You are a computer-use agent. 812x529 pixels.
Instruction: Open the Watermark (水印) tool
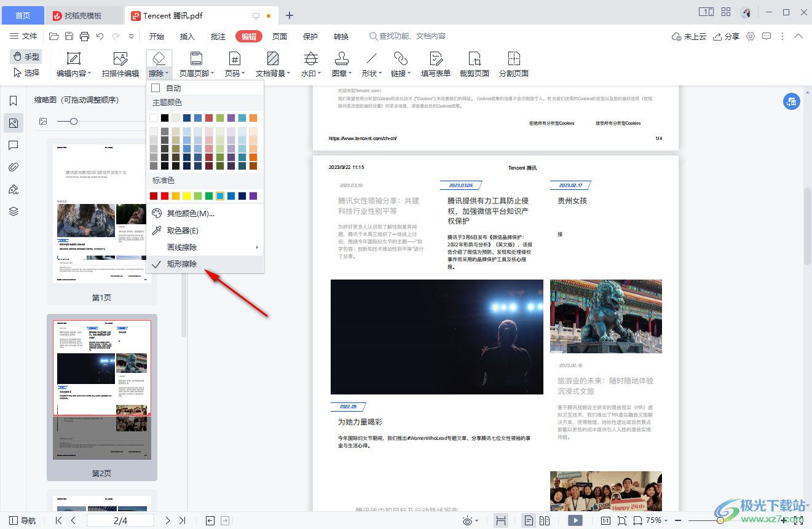[x=311, y=65]
